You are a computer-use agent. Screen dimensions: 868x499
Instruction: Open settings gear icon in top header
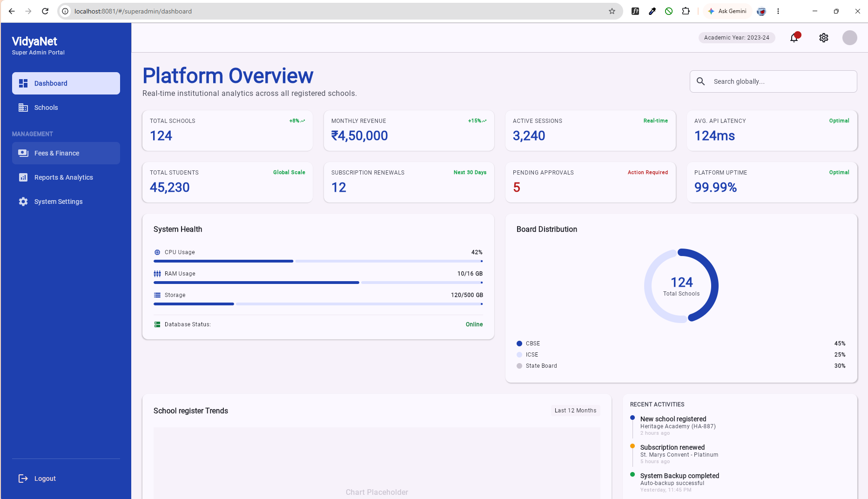pos(824,38)
